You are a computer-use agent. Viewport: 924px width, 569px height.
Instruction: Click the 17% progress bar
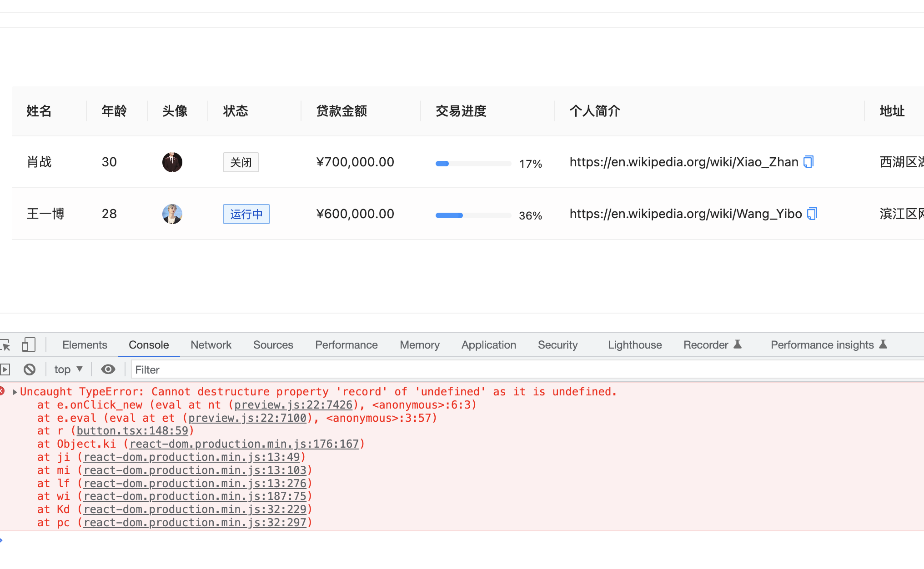473,164
